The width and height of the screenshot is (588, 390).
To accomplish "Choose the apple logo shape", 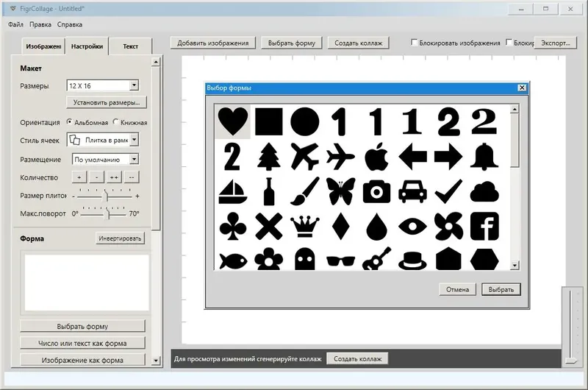I will (376, 157).
